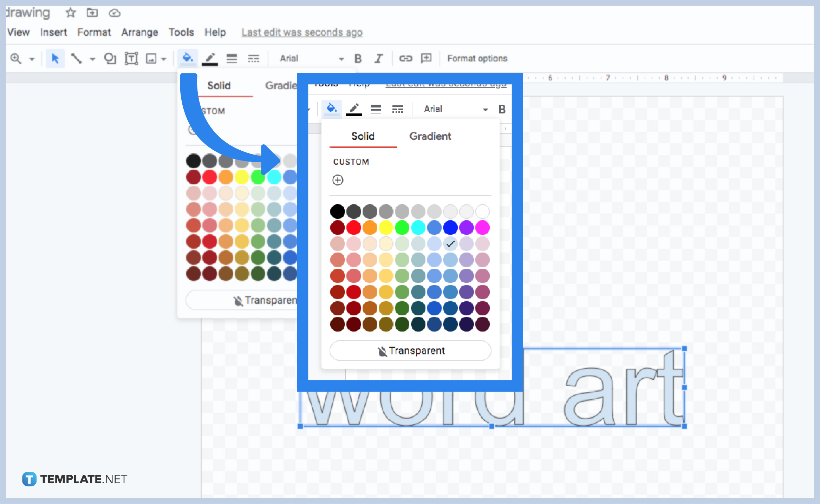Open the border dash tool
The image size is (820, 504).
(254, 58)
